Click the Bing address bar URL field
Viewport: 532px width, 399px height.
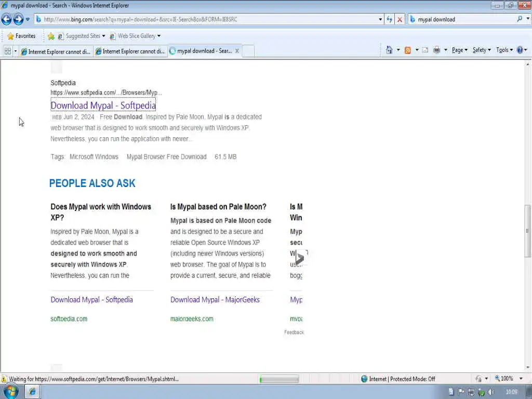click(207, 19)
